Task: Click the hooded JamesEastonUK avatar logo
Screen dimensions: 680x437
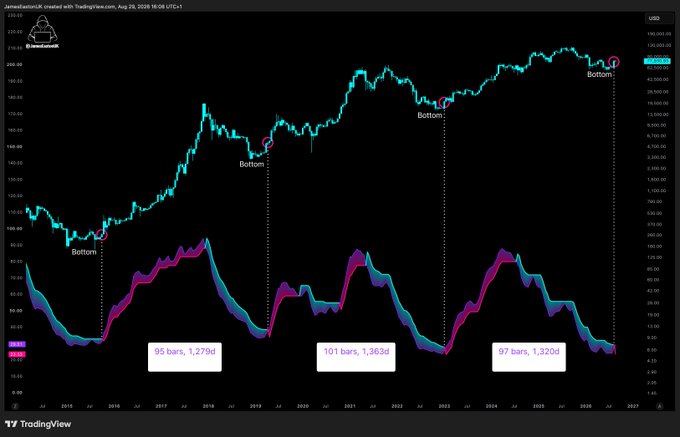Action: (42, 31)
